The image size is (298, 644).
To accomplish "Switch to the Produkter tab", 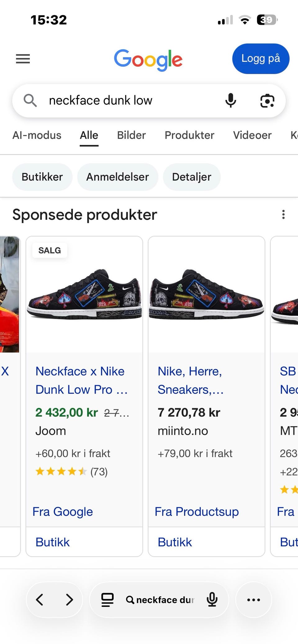I will tap(189, 135).
